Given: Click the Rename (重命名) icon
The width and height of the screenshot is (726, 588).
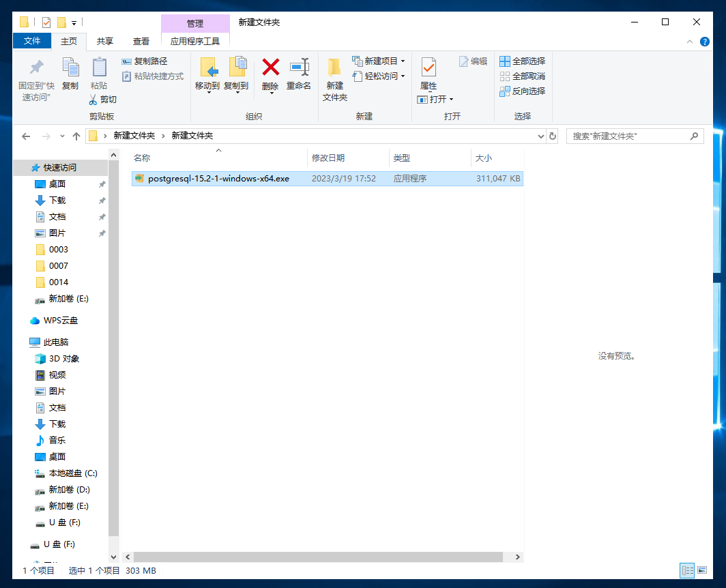Looking at the screenshot, I should [x=299, y=68].
